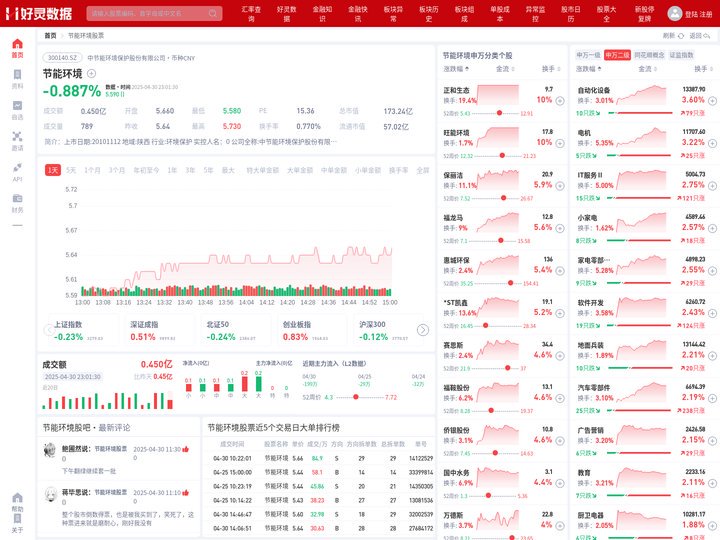720x540 pixels.
Task: Sort stock list by 换手
Action: (x=551, y=69)
